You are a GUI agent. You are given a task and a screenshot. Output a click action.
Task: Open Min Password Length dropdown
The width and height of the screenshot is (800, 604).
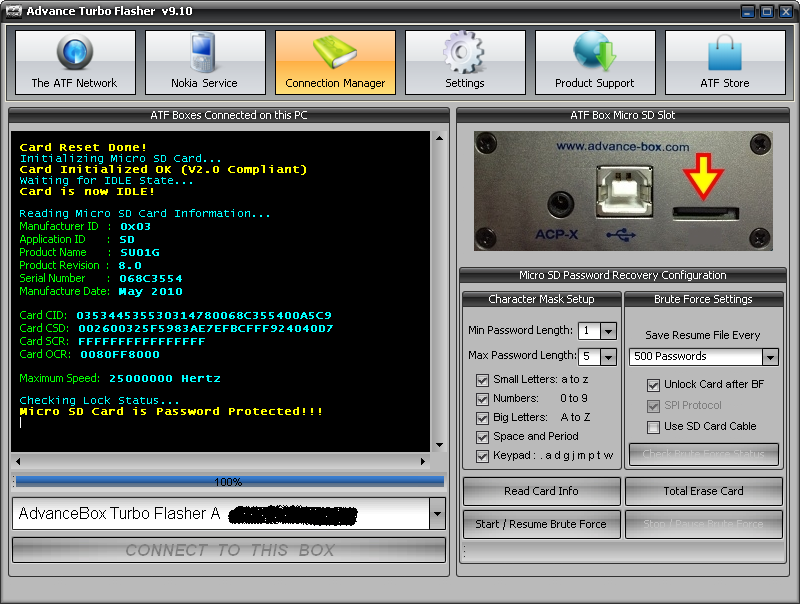pyautogui.click(x=608, y=331)
